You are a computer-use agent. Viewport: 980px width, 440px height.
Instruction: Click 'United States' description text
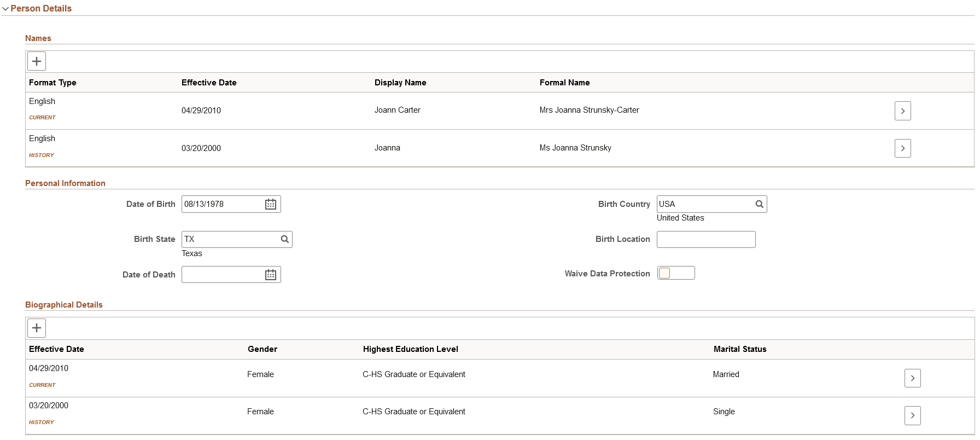[680, 218]
